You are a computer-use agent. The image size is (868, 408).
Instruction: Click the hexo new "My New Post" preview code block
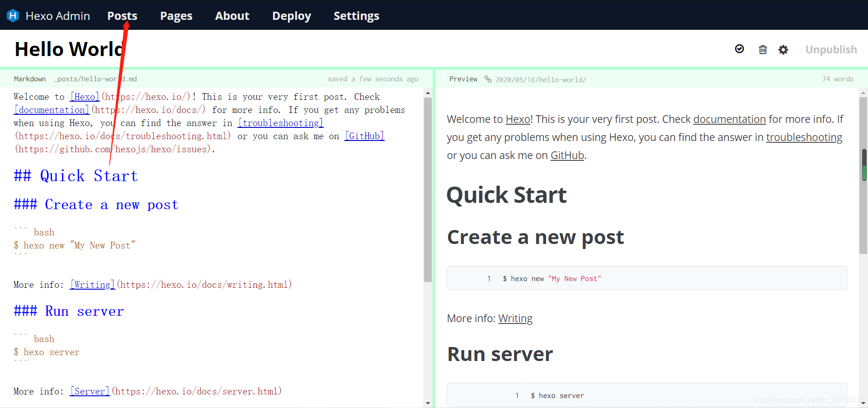click(646, 278)
